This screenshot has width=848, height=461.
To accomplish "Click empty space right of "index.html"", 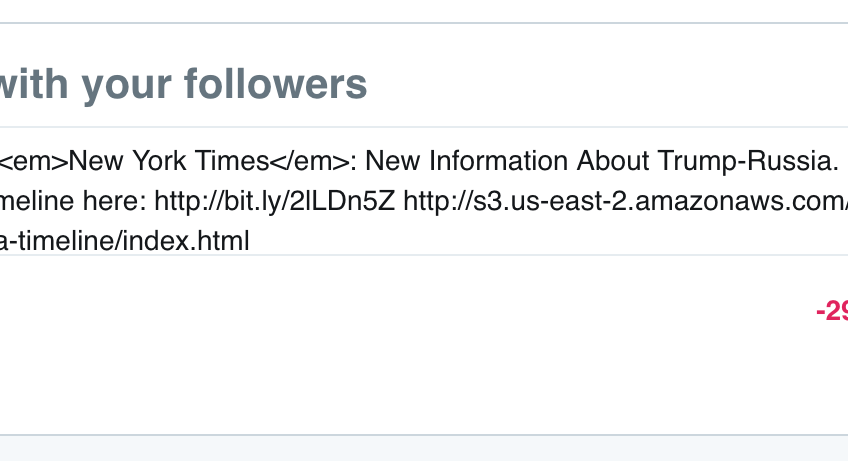I will 550,241.
